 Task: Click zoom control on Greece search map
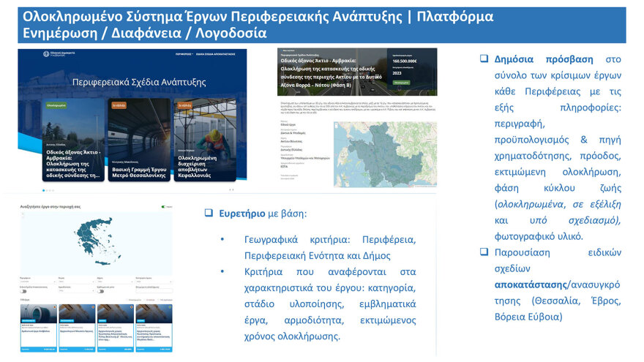coord(23,214)
